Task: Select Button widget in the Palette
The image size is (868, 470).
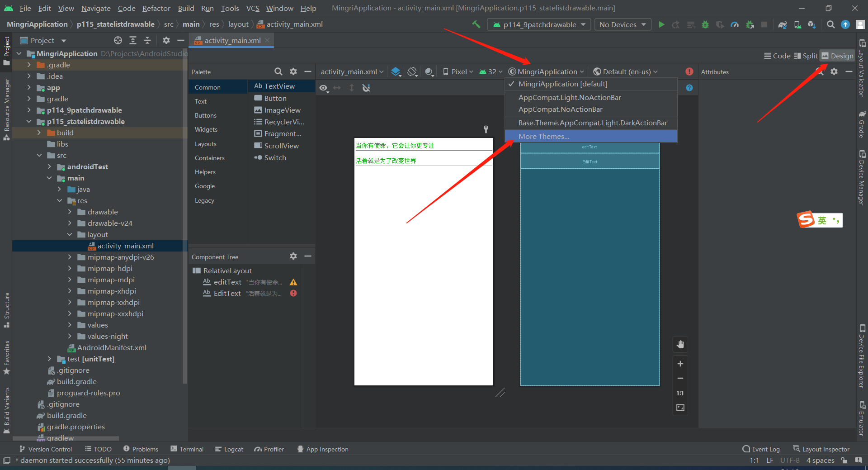Action: coord(275,98)
